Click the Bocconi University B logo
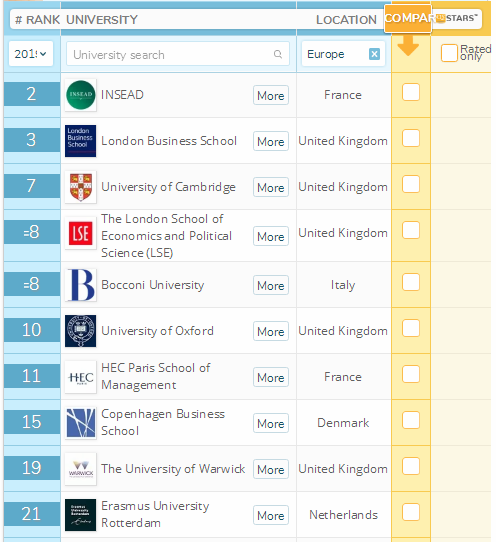Screen dimensions: 496x542 tap(81, 285)
